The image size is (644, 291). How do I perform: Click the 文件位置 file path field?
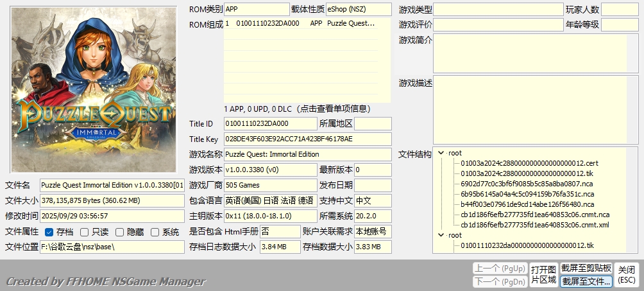point(112,247)
